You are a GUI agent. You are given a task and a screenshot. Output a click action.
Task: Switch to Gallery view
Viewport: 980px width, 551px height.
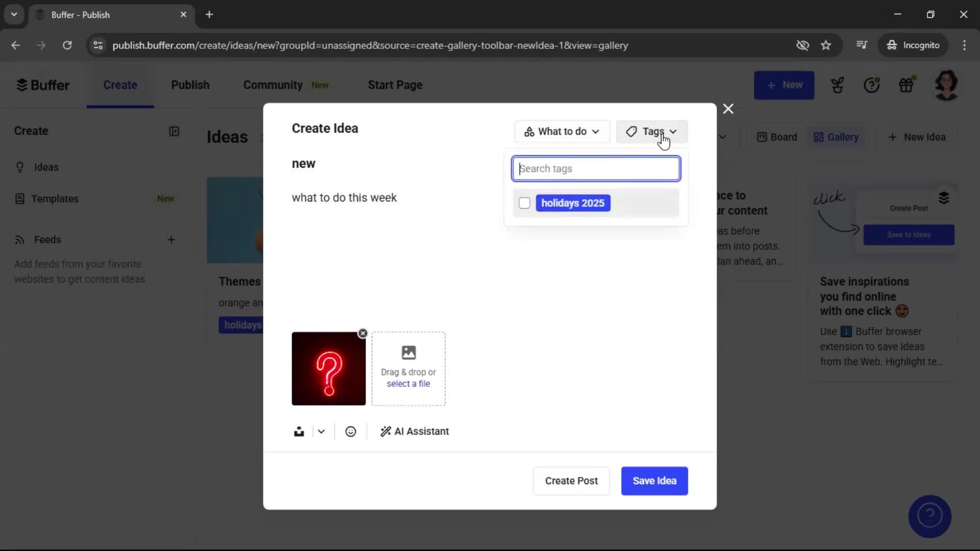coord(837,137)
